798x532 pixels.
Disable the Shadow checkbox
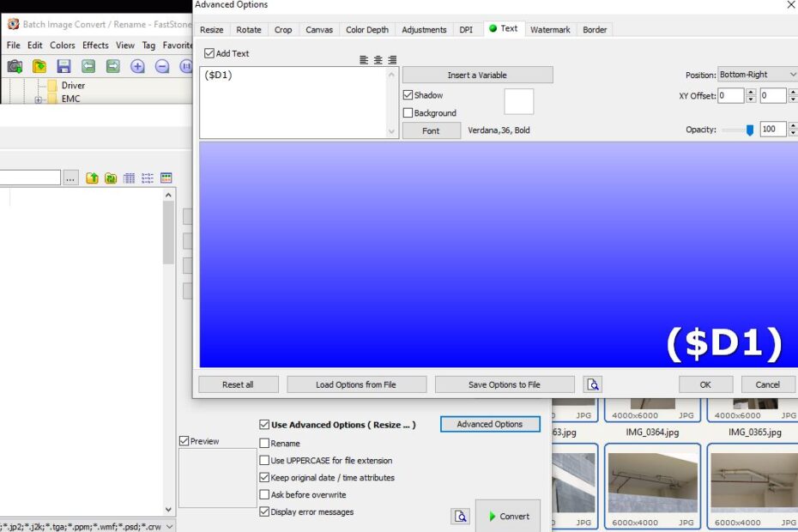(x=408, y=95)
